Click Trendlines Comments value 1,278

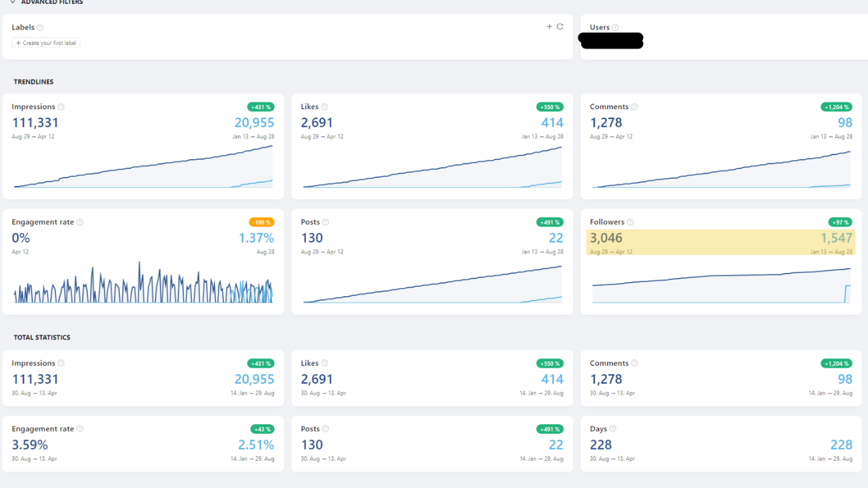606,123
